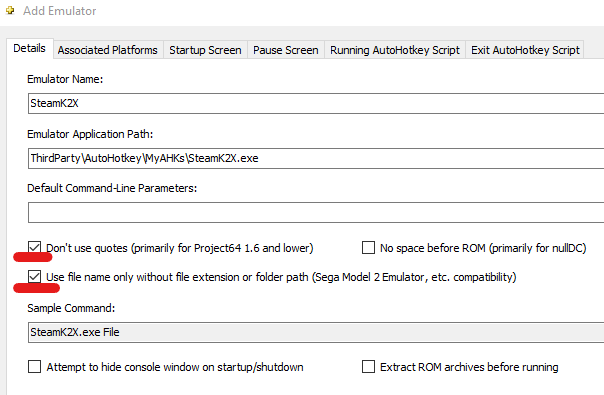Focus the Default Command-Line Parameters field
604x395 pixels.
[x=316, y=212]
